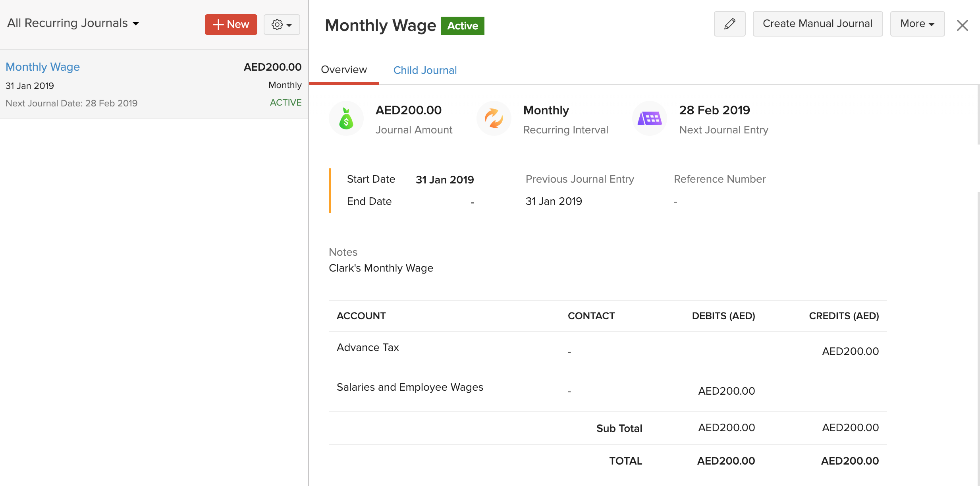Click the gear settings icon
Screen dimensions: 980x486
click(x=277, y=25)
